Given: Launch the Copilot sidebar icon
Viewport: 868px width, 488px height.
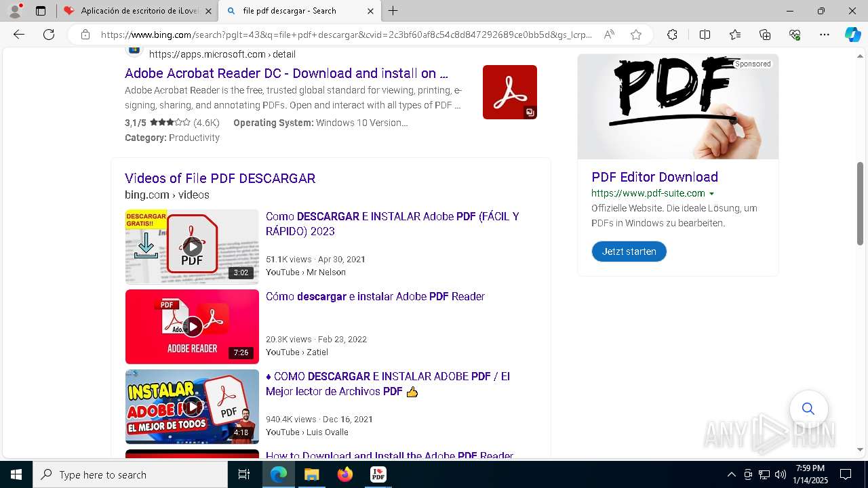Looking at the screenshot, I should coord(852,35).
